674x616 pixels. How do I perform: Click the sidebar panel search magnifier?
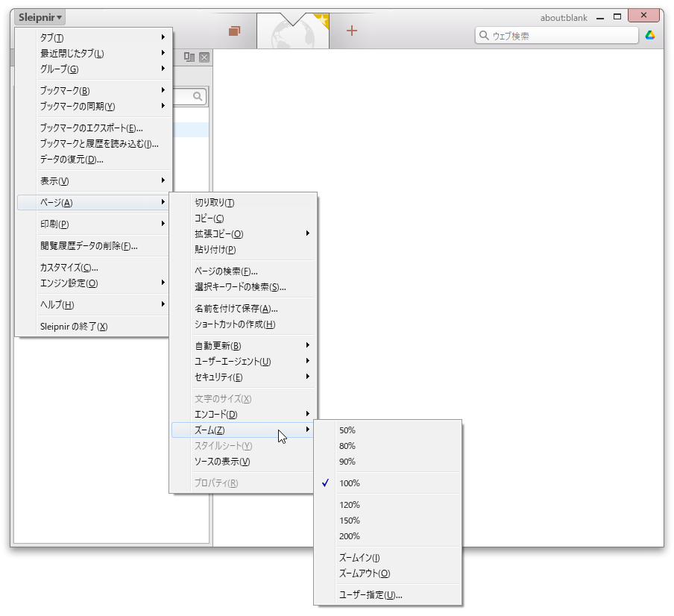[198, 96]
